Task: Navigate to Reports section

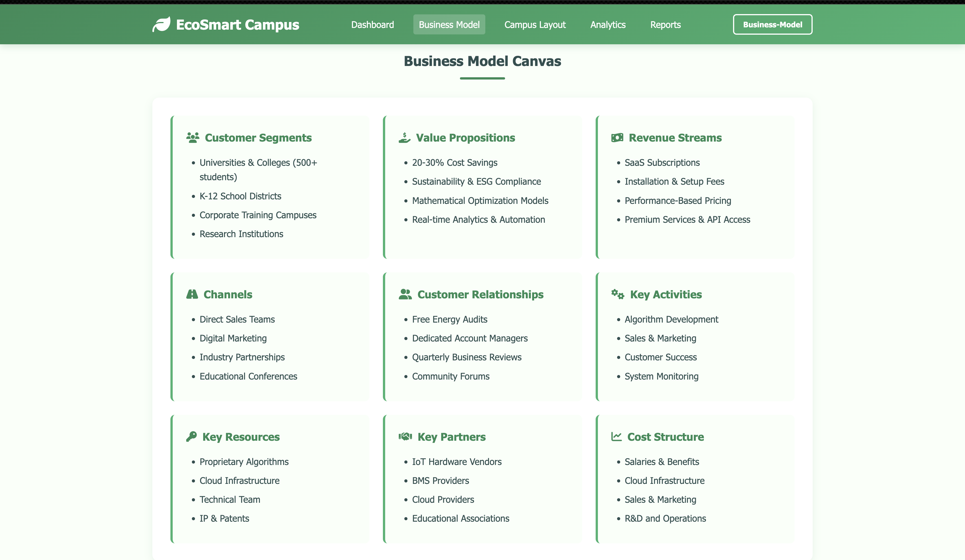Action: click(665, 25)
